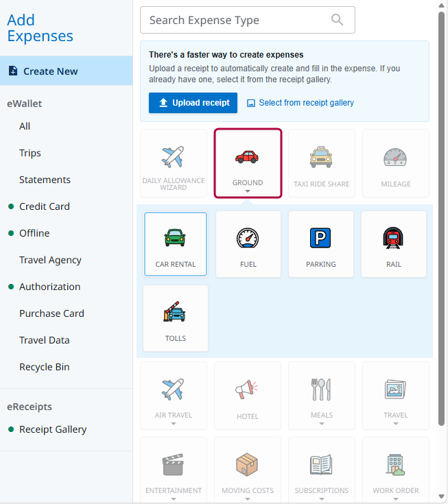
Task: Focus the Search Expense Type field
Action: pos(237,20)
